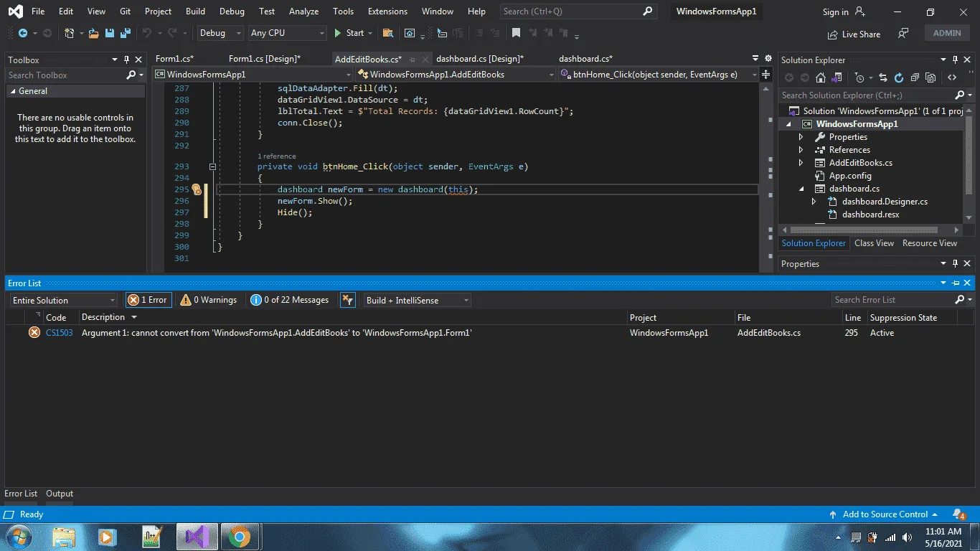Click the Undo arrow in toolbar
Viewport: 980px width, 551px height.
coord(147,33)
